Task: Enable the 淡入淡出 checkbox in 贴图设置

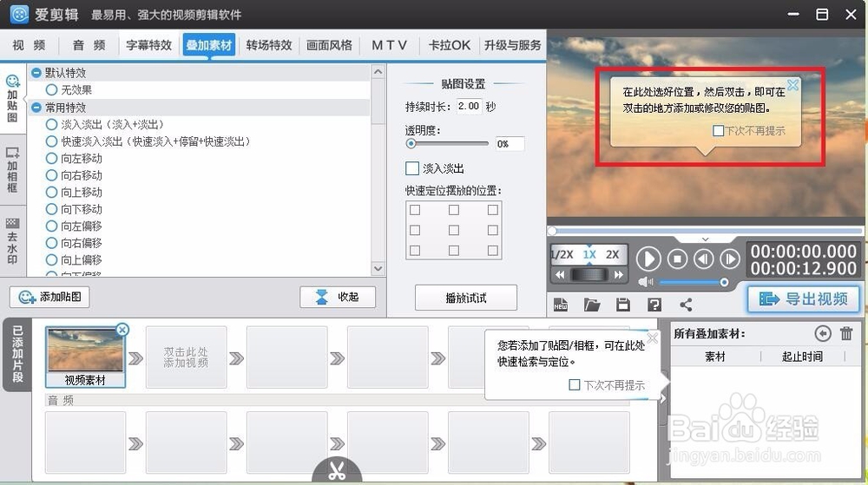Action: (x=412, y=168)
